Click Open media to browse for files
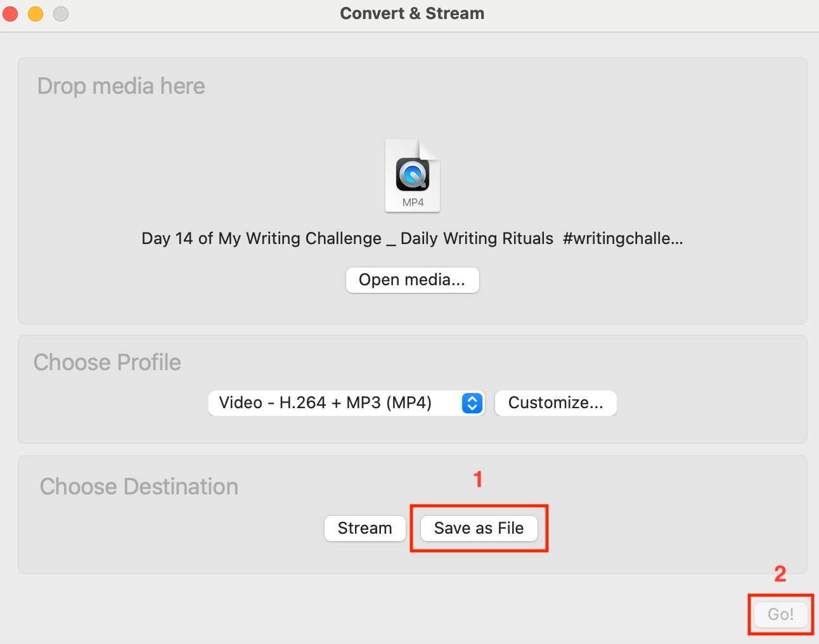Screen dimensions: 819x644 click(x=412, y=280)
